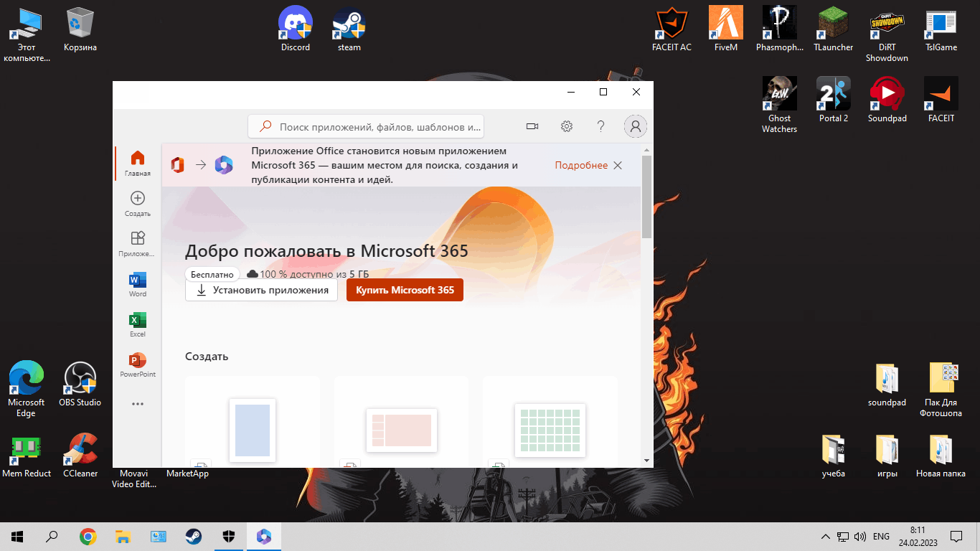
Task: Select the Новая папка folder
Action: (941, 456)
